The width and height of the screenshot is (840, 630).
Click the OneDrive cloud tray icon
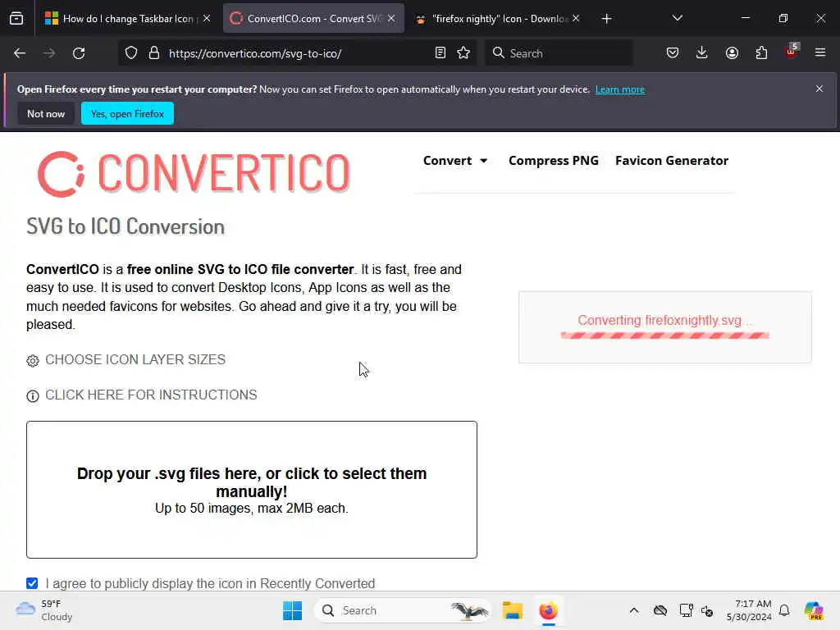point(660,610)
